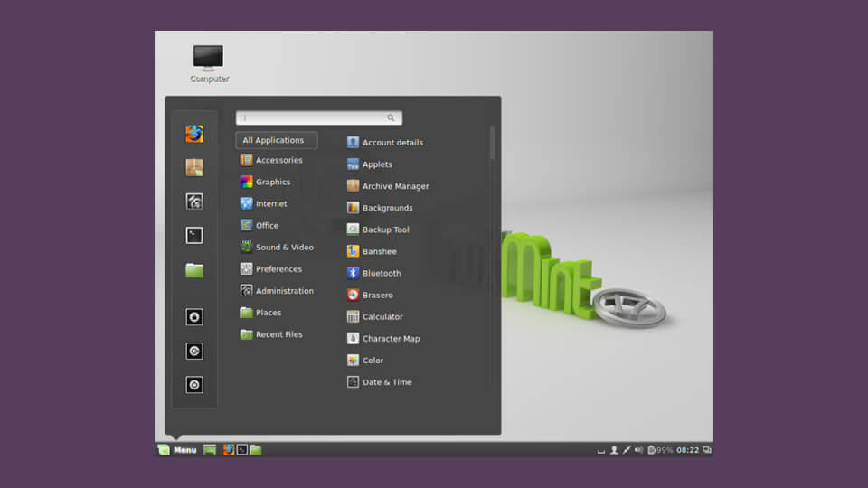The height and width of the screenshot is (488, 868).
Task: Show the Sound & Video category
Action: point(277,248)
